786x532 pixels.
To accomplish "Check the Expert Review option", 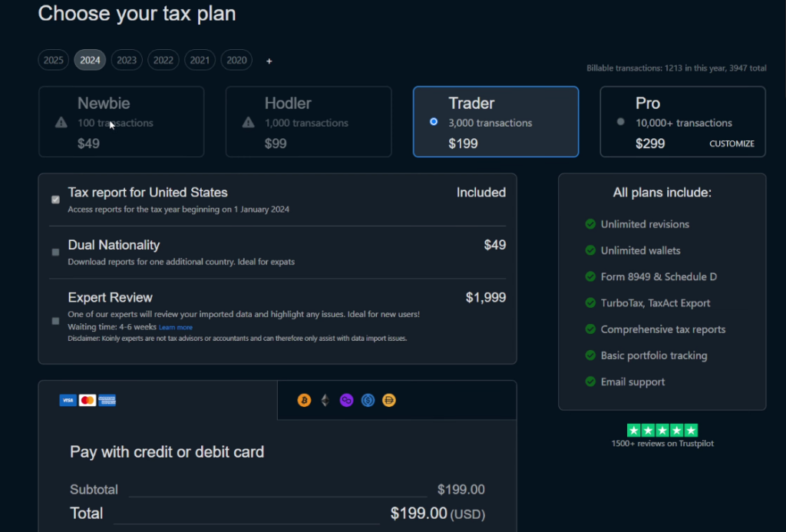I will click(55, 321).
